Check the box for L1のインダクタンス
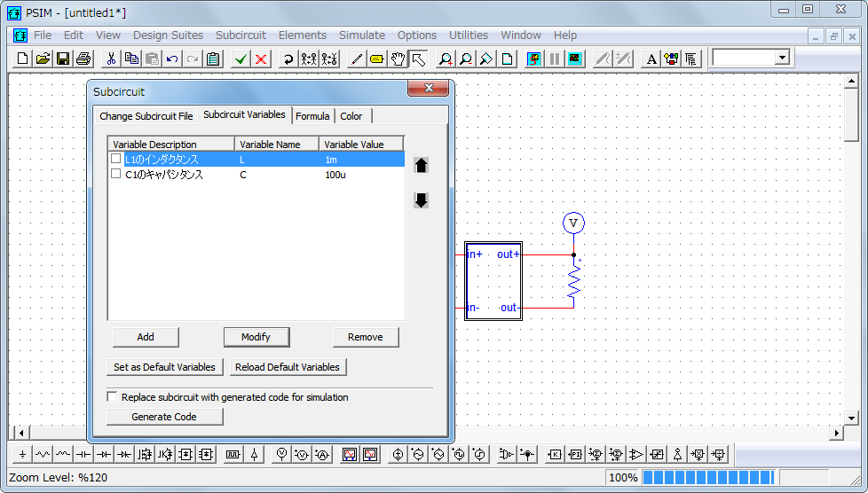The image size is (868, 493). [115, 159]
